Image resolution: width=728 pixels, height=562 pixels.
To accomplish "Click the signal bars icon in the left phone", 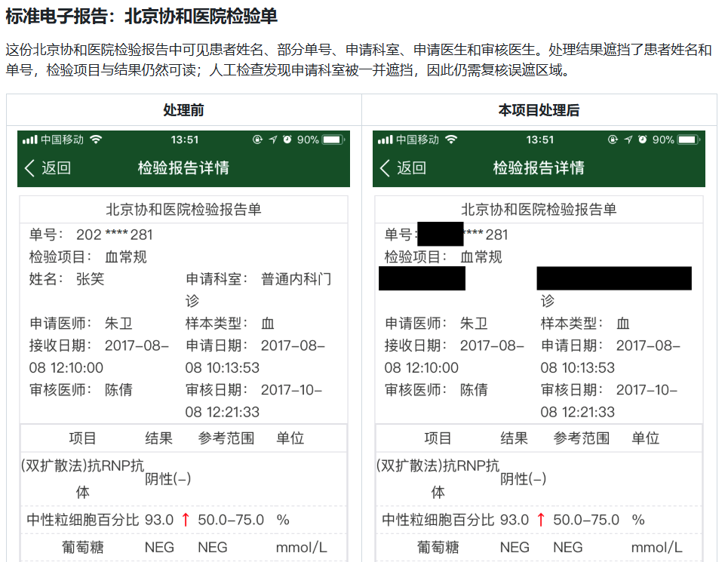I will (x=29, y=140).
